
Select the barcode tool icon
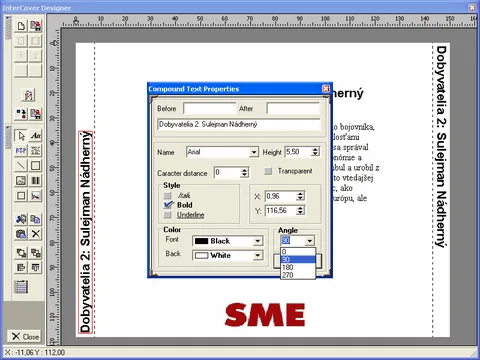coord(35,180)
